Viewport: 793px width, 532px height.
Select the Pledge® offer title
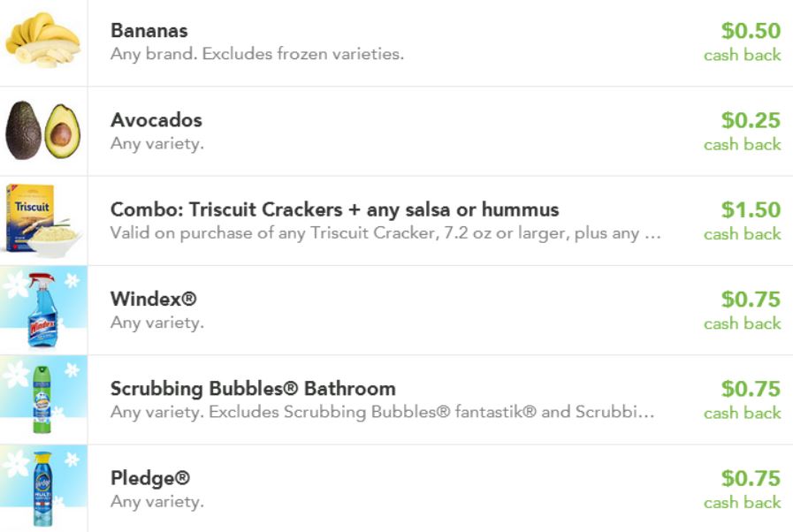pyautogui.click(x=149, y=478)
